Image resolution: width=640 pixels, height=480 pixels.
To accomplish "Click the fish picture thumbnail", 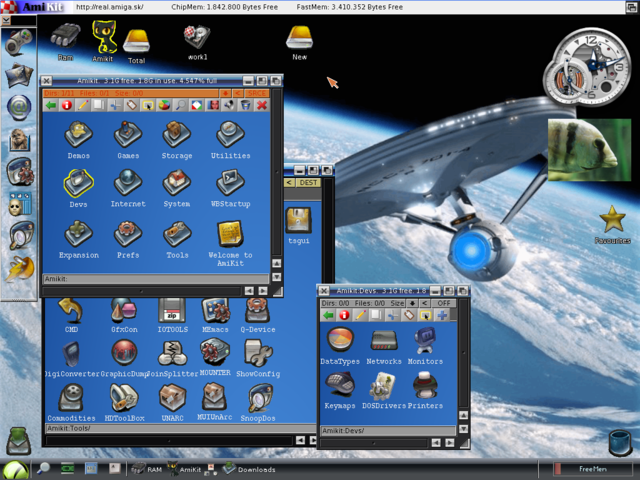I will point(589,150).
